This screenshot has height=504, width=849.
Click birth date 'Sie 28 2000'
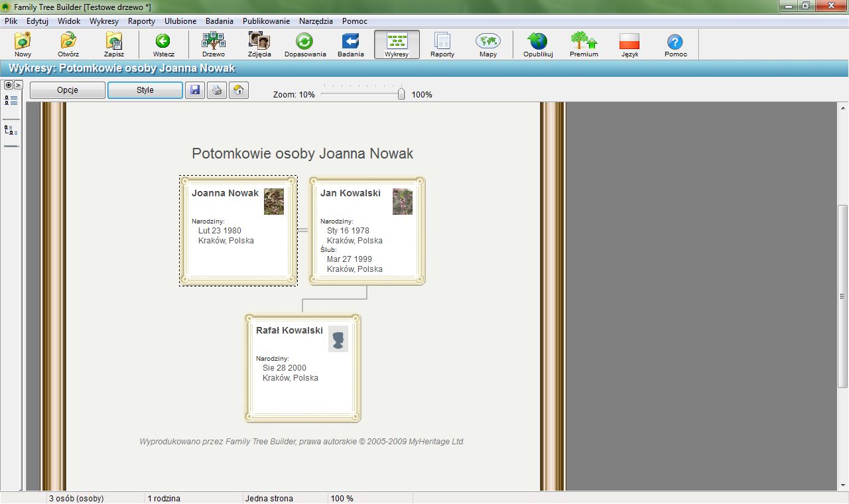[x=285, y=368]
